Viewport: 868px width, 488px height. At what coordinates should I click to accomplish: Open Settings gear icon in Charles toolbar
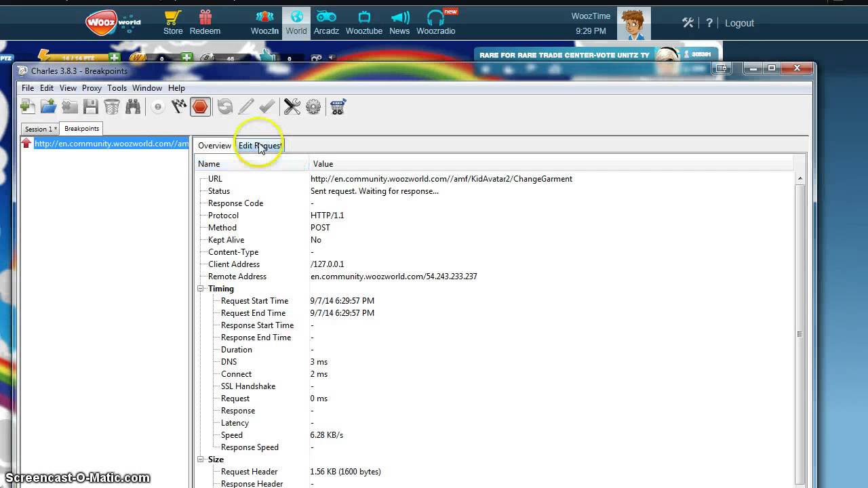tap(313, 106)
